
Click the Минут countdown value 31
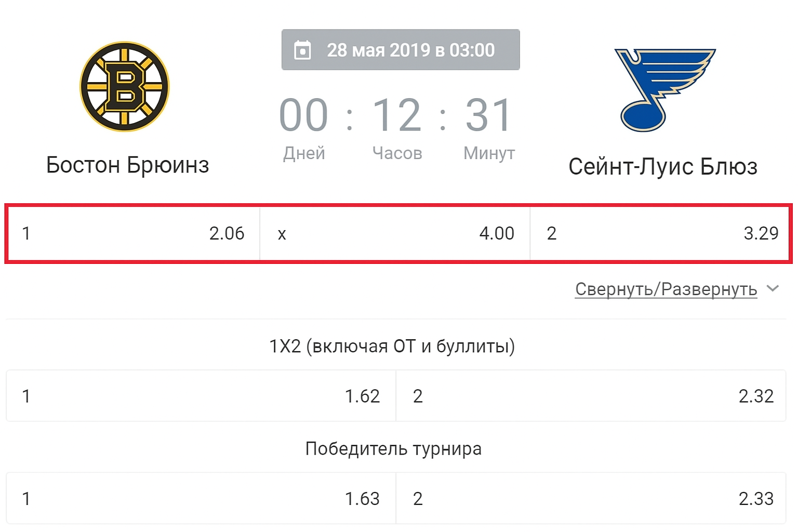489,115
